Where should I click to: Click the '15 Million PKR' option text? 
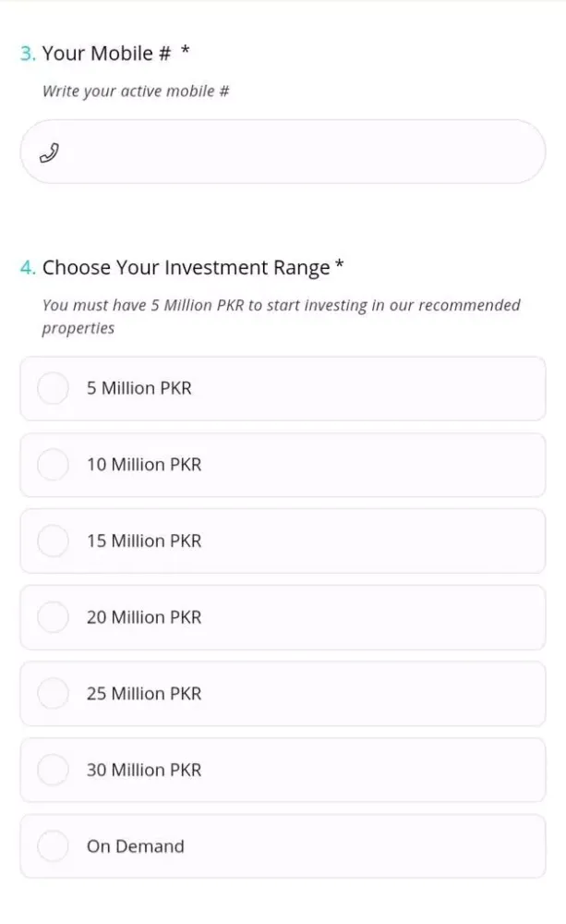(x=144, y=541)
